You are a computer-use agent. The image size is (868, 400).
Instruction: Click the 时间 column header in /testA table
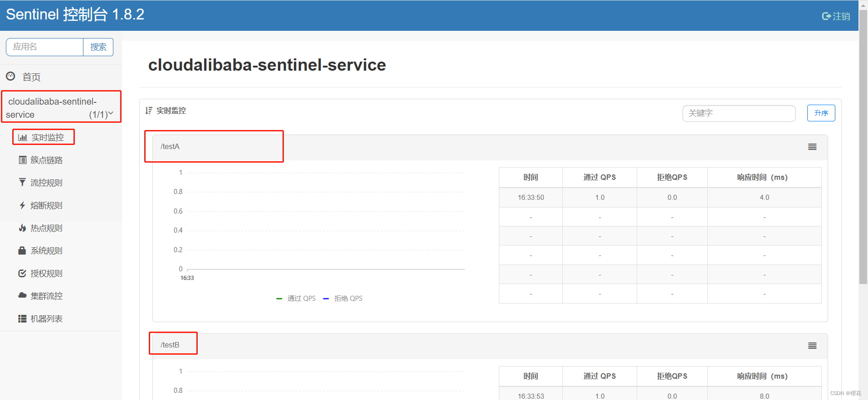coord(531,177)
